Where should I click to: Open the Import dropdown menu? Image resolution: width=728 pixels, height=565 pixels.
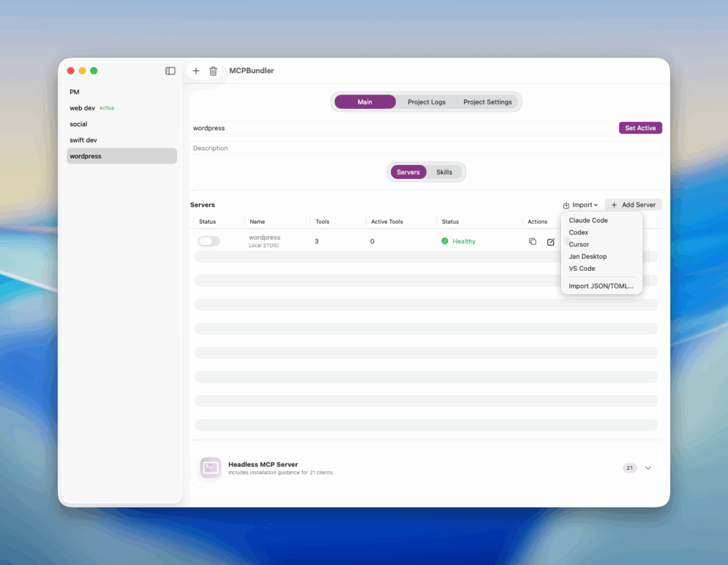point(580,205)
